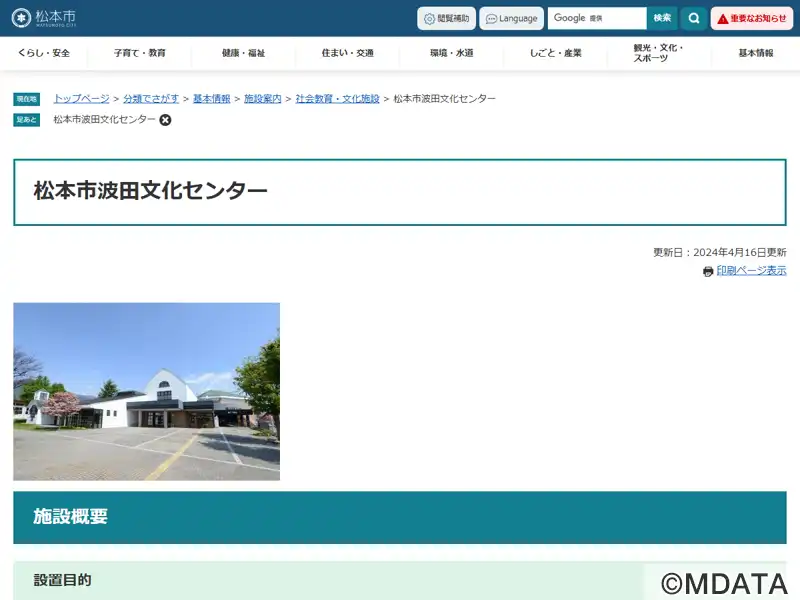
Task: Click the magnifying glass search icon
Action: coord(693,18)
